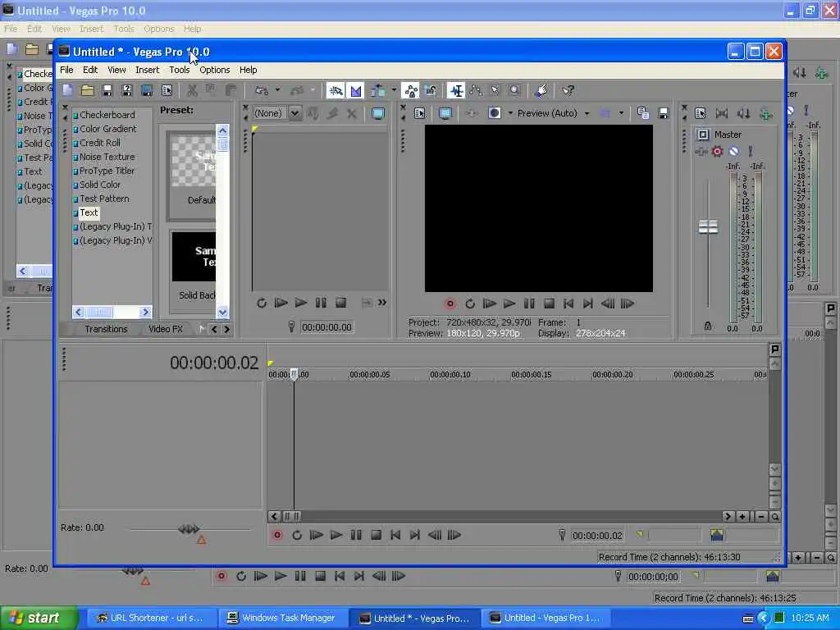The image size is (840, 630).
Task: Select the Normal edit tool
Action: 456,90
